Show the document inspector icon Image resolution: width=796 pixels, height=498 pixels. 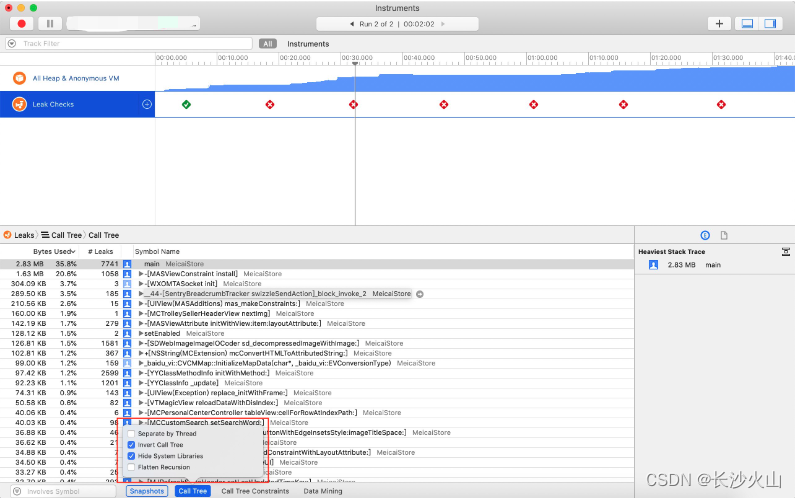pyautogui.click(x=724, y=235)
